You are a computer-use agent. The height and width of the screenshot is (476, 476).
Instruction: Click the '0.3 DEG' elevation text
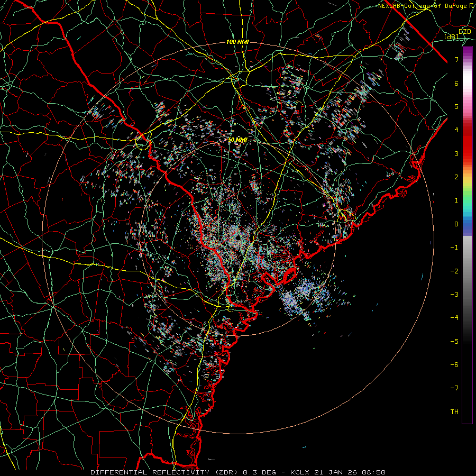click(259, 472)
